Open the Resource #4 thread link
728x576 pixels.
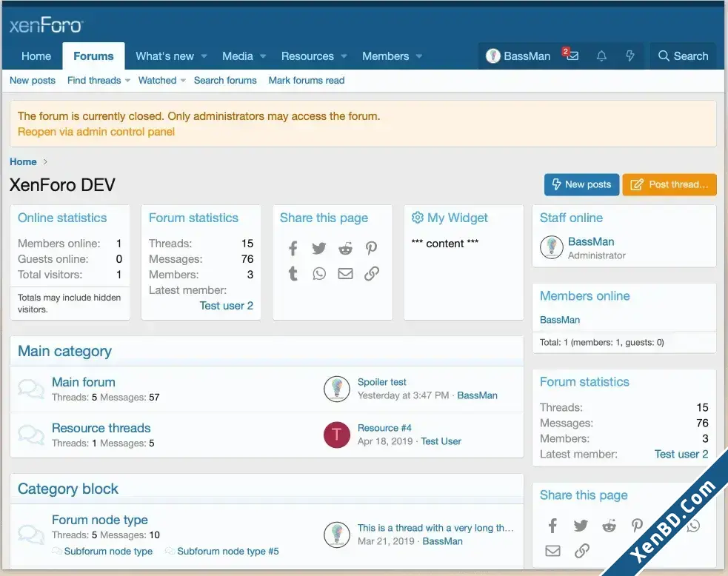click(x=384, y=428)
